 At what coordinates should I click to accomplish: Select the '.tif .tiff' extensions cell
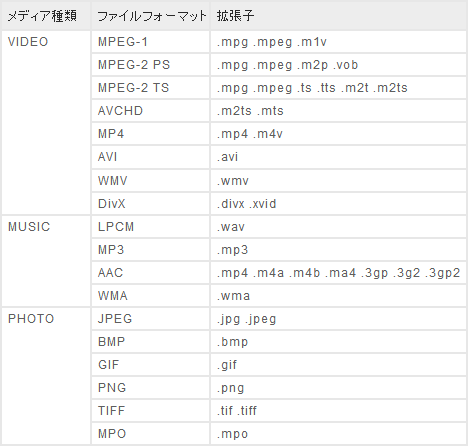338,411
